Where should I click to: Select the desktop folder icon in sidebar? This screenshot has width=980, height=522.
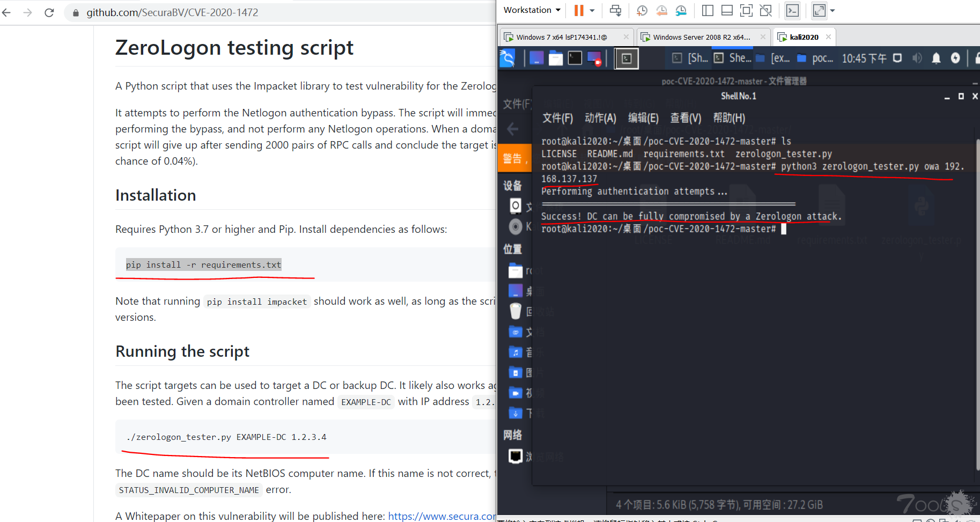tap(515, 291)
